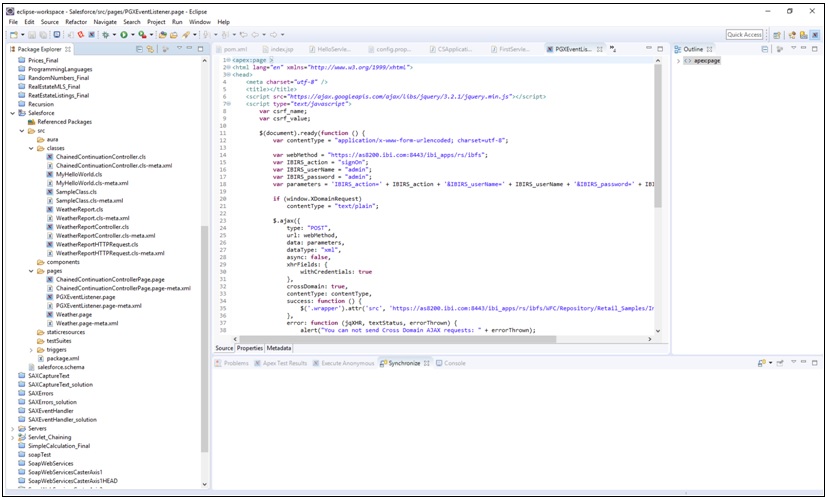This screenshot has width=828, height=500.
Task: Switch to the config.prop... editor tab
Action: (x=389, y=49)
